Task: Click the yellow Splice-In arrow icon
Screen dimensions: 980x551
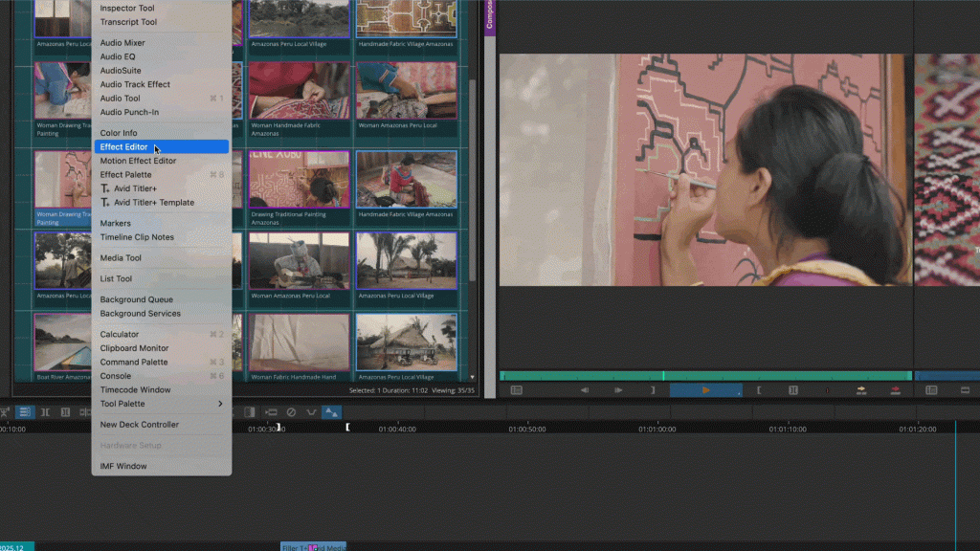Action: 861,390
